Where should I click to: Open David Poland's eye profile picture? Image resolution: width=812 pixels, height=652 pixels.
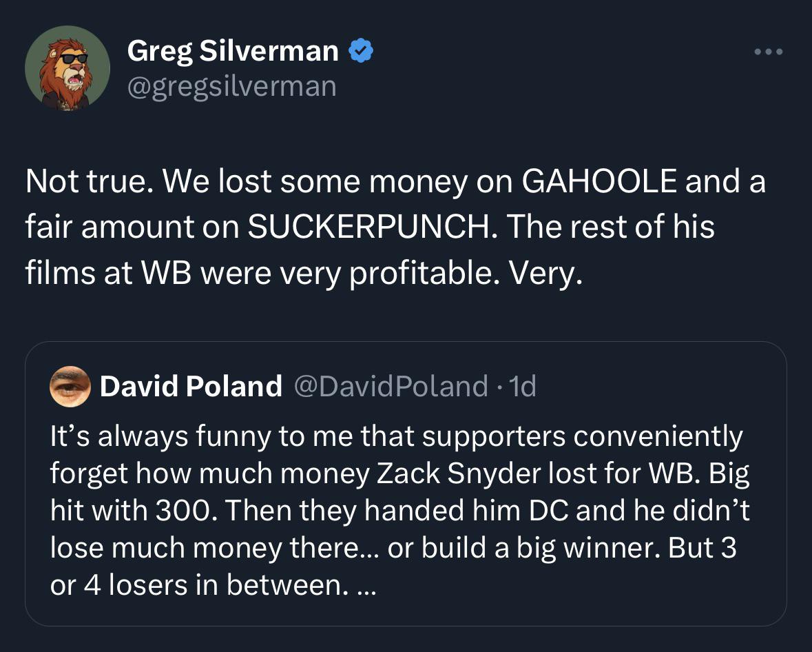pyautogui.click(x=70, y=386)
